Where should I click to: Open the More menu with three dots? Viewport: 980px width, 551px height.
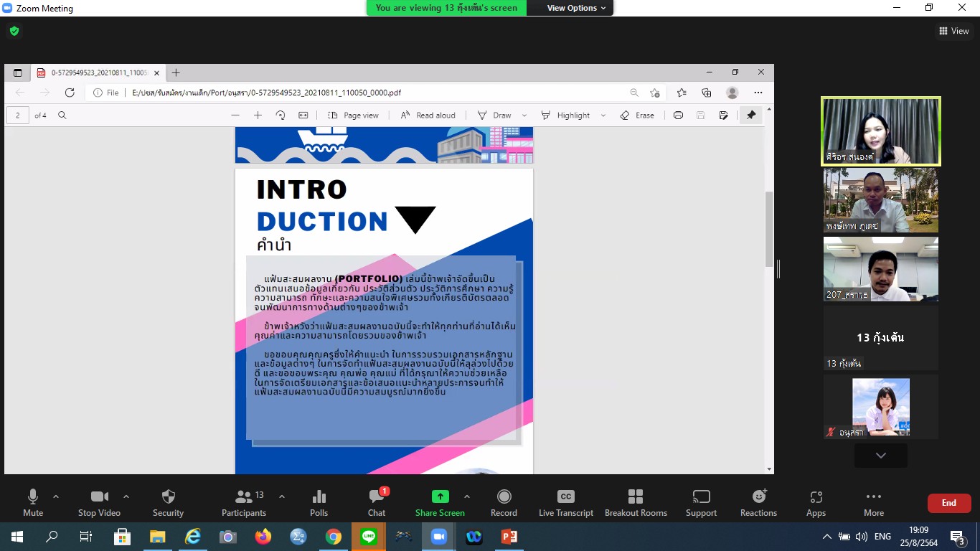(873, 502)
